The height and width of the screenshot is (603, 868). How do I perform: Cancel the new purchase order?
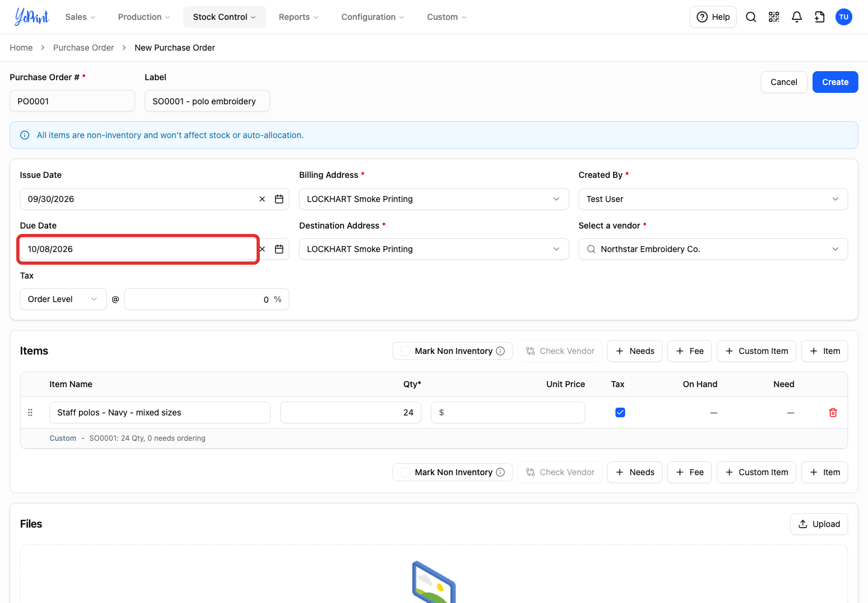[x=784, y=82]
